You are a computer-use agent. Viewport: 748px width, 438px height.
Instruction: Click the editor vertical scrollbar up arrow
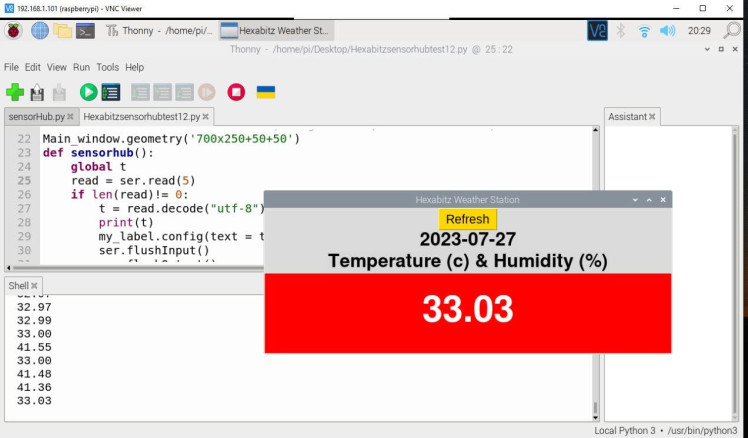point(595,130)
